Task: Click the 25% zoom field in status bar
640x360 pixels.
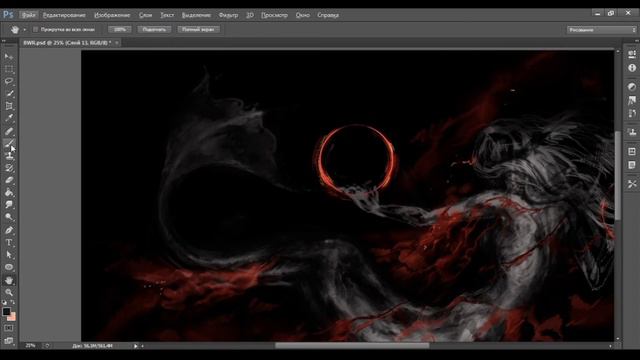Action: coord(31,346)
